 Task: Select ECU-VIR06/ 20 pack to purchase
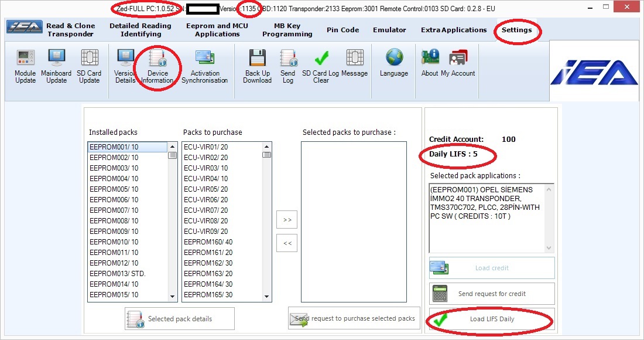(x=222, y=199)
